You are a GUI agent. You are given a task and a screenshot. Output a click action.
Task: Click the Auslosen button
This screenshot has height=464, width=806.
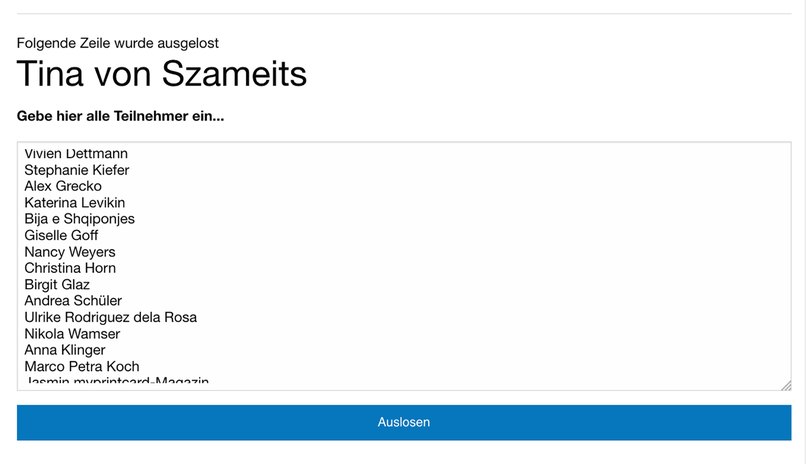tap(403, 422)
